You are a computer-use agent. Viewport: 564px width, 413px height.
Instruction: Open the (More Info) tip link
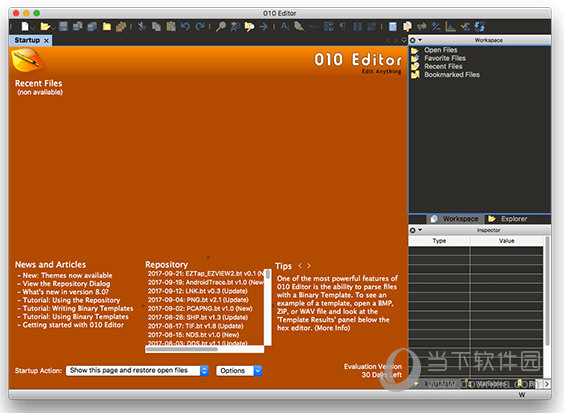(332, 328)
